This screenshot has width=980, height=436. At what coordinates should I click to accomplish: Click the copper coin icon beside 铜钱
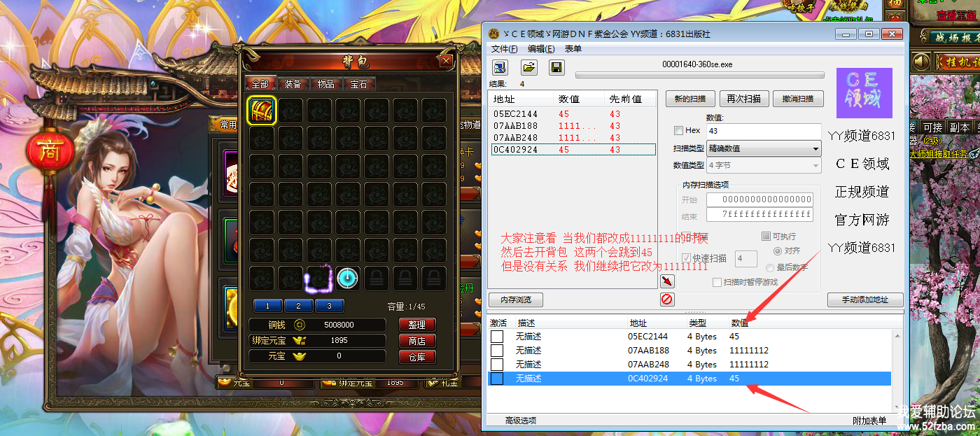[x=300, y=325]
